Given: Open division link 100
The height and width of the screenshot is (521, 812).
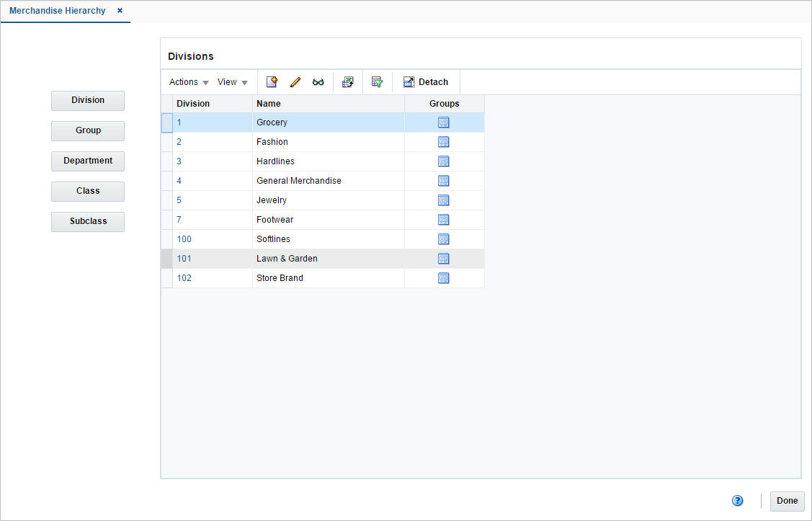Looking at the screenshot, I should [184, 239].
